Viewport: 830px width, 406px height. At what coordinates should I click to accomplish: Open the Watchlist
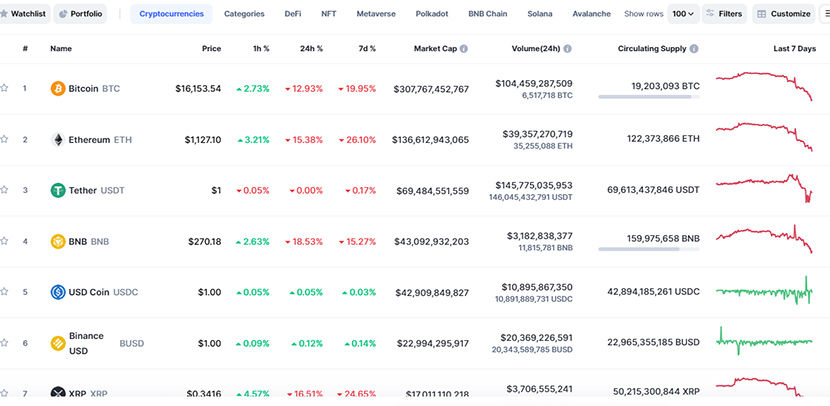24,14
